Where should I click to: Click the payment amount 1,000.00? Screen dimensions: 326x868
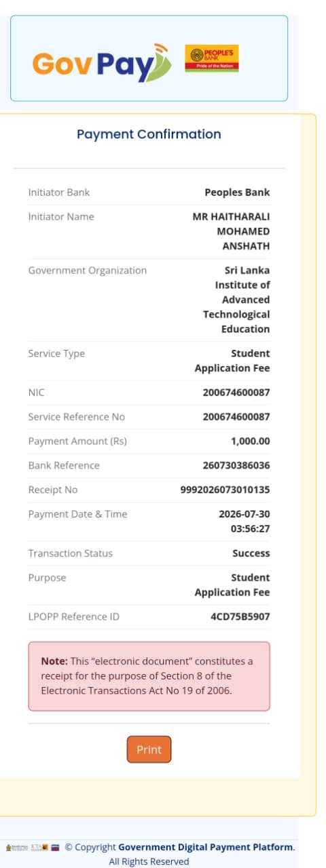(251, 441)
